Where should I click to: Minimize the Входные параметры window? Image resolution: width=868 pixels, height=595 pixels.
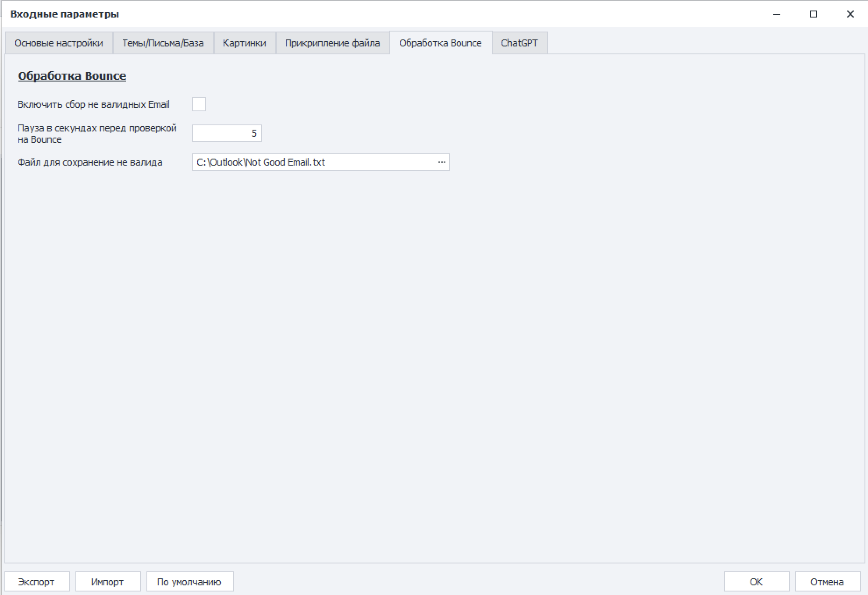777,14
